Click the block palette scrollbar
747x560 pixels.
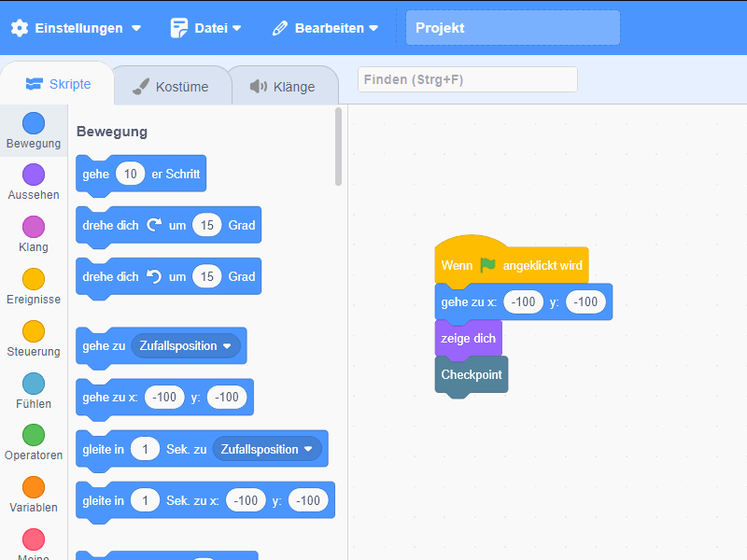(x=338, y=147)
